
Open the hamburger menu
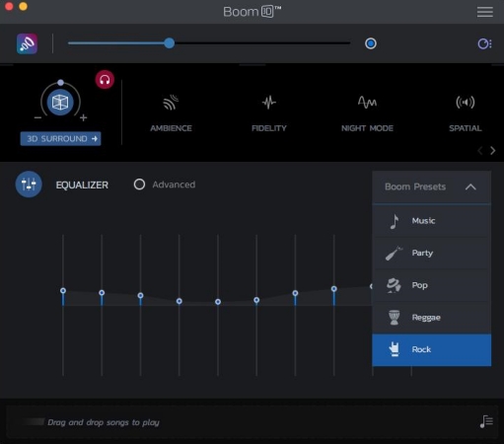(x=485, y=12)
